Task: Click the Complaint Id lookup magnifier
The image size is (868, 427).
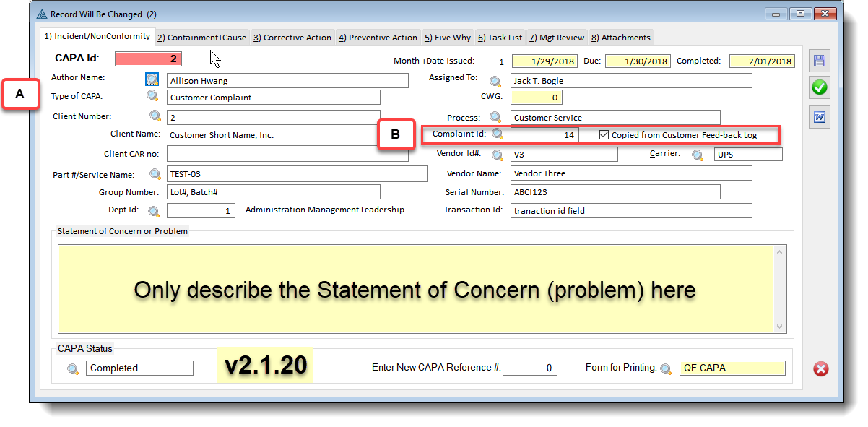Action: point(498,134)
